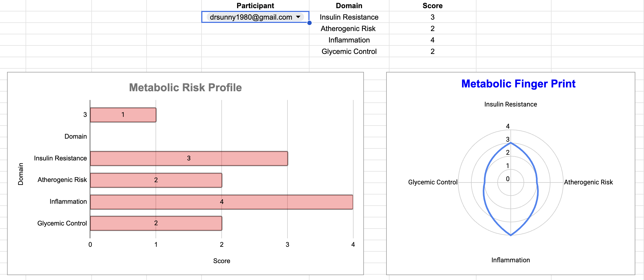Click the Domain column header
Image resolution: width=644 pixels, height=280 pixels.
pos(349,5)
